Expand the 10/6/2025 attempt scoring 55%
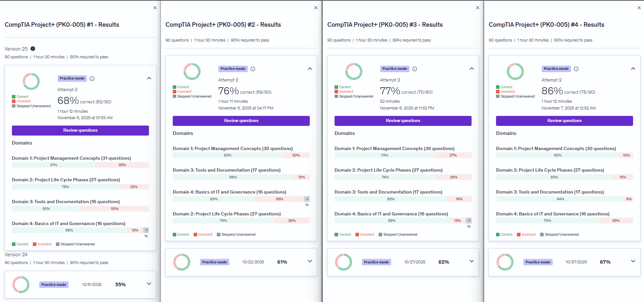 coord(149,284)
